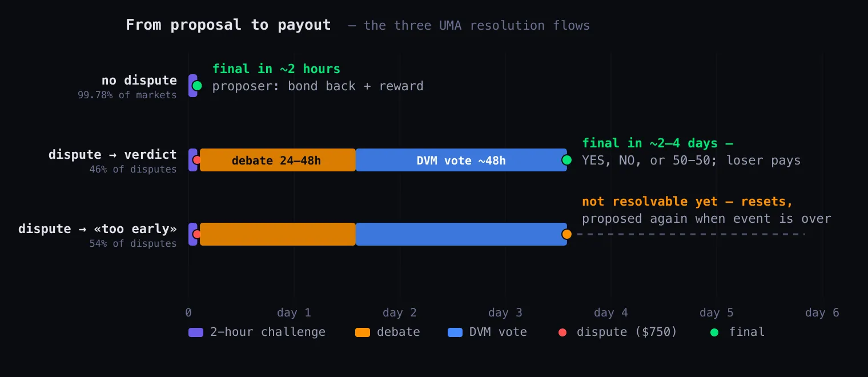Viewport: 868px width, 377px height.
Task: Select the orange 'debate 24–48h' bar
Action: 278,160
